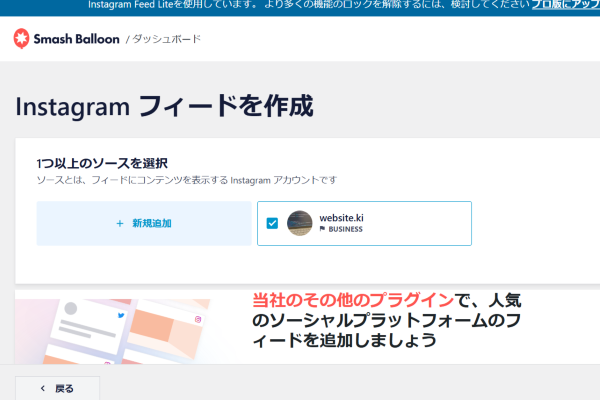
Task: Click the Instagram フィードを作成 heading
Action: (x=165, y=106)
